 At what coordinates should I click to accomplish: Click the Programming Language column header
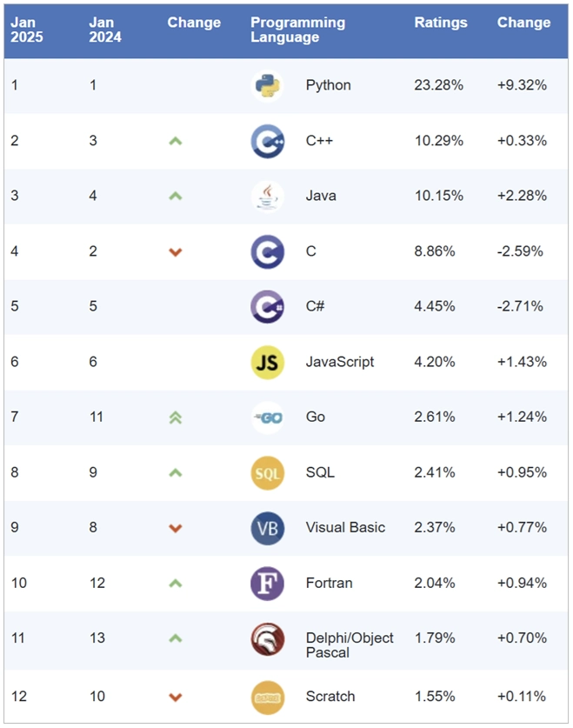pyautogui.click(x=297, y=30)
